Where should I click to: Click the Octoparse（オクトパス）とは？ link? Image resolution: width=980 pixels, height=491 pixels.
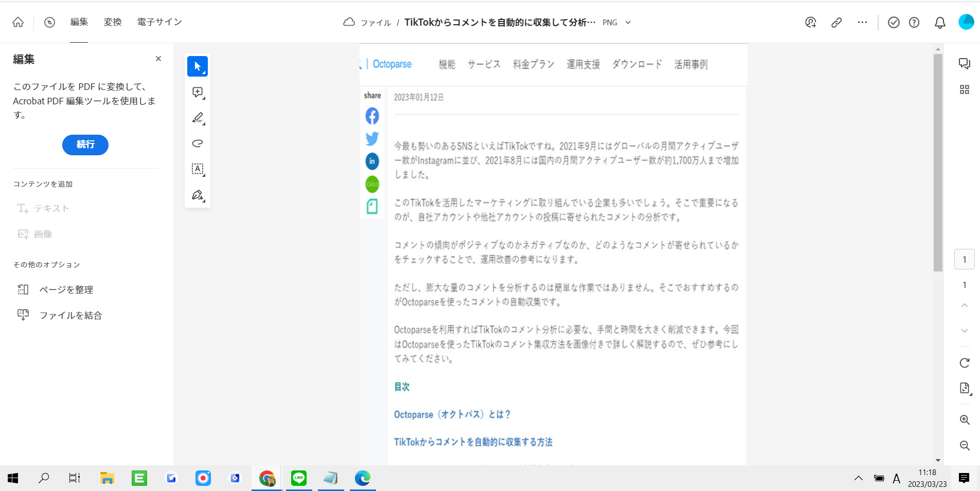pyautogui.click(x=452, y=414)
